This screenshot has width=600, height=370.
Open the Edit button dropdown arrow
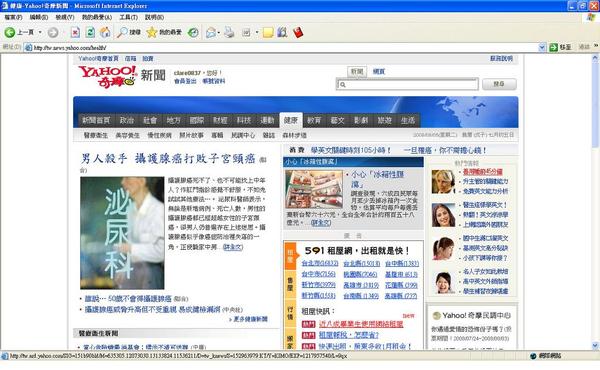point(257,33)
